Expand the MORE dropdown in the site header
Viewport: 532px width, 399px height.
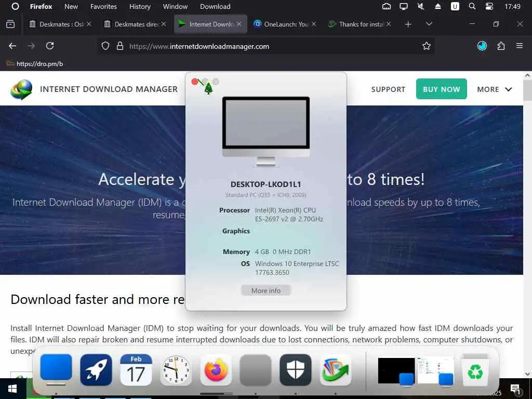pyautogui.click(x=495, y=89)
